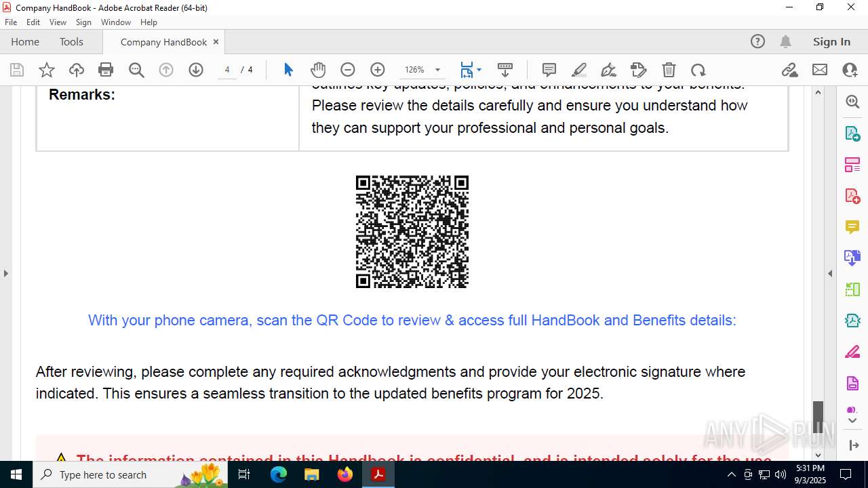Open the Window menu
Viewport: 868px width, 488px height.
pyautogui.click(x=116, y=22)
